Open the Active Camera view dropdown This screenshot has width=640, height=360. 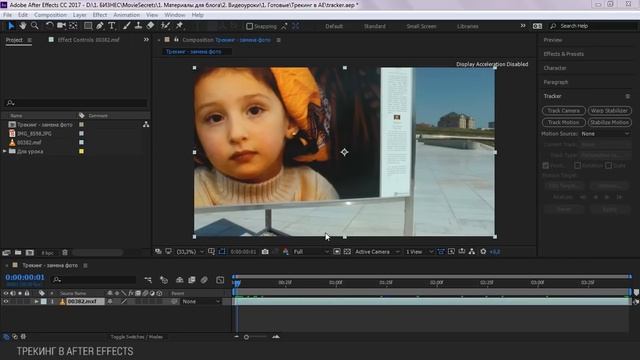[x=377, y=252]
